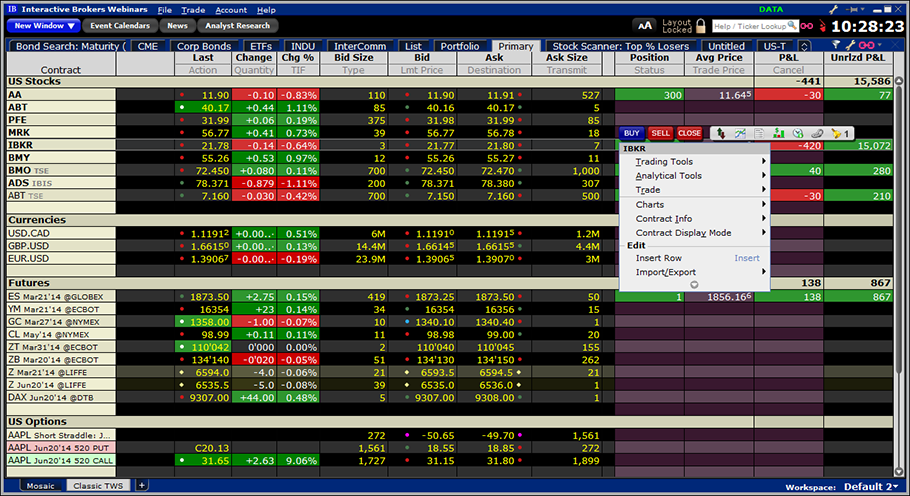
Task: Click the red flashlight icon near clock
Action: click(x=822, y=26)
